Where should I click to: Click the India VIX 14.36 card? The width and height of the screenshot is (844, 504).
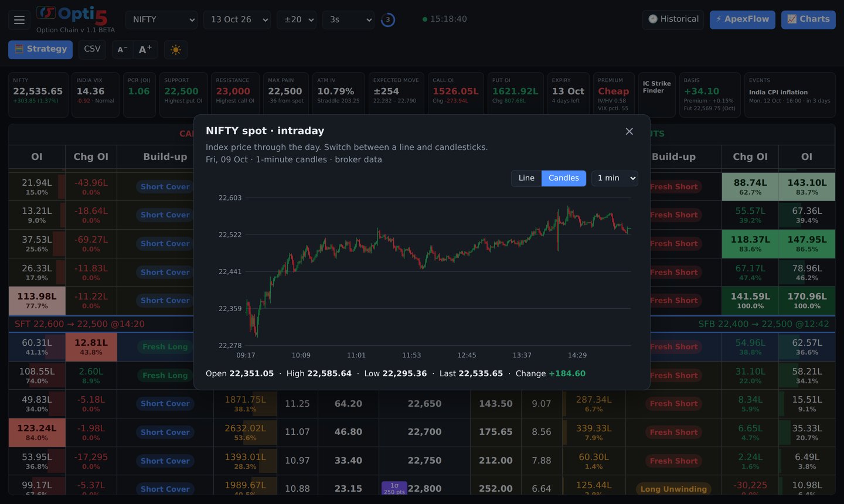[95, 95]
